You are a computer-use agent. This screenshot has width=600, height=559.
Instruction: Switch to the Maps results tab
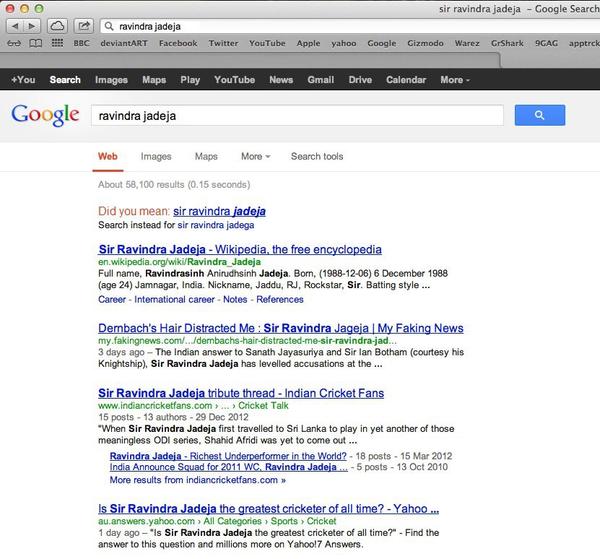[x=206, y=156]
